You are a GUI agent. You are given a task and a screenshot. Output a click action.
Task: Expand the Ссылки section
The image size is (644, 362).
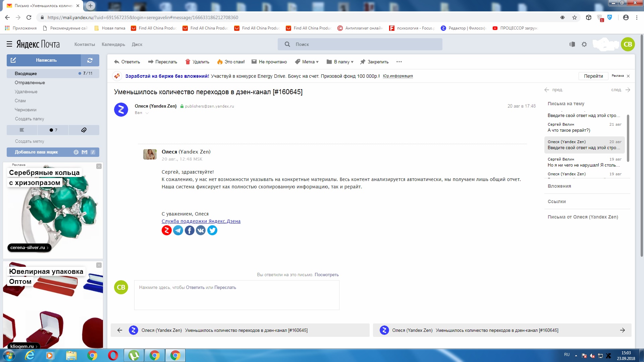click(x=557, y=201)
